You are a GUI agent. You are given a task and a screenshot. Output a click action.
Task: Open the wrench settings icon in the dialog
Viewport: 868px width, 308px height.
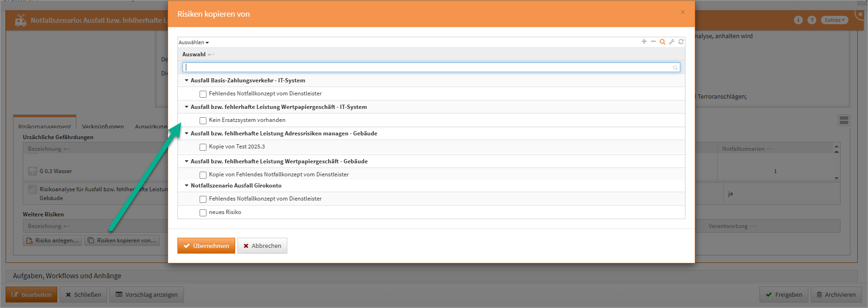click(671, 42)
